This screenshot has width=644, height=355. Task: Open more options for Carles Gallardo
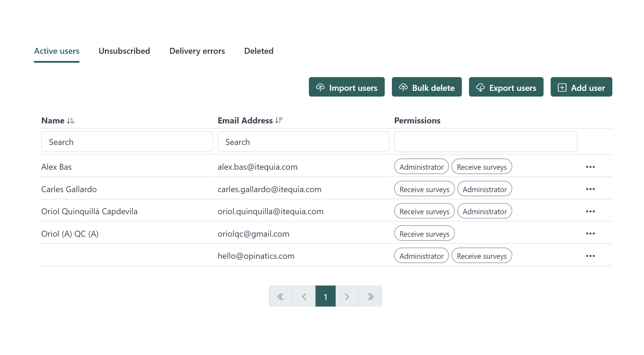click(590, 189)
